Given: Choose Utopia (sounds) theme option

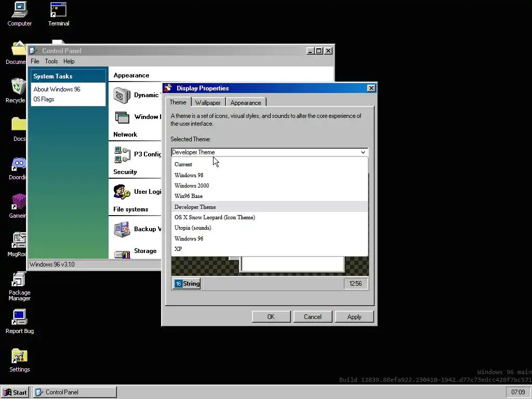Looking at the screenshot, I should click(x=270, y=228).
